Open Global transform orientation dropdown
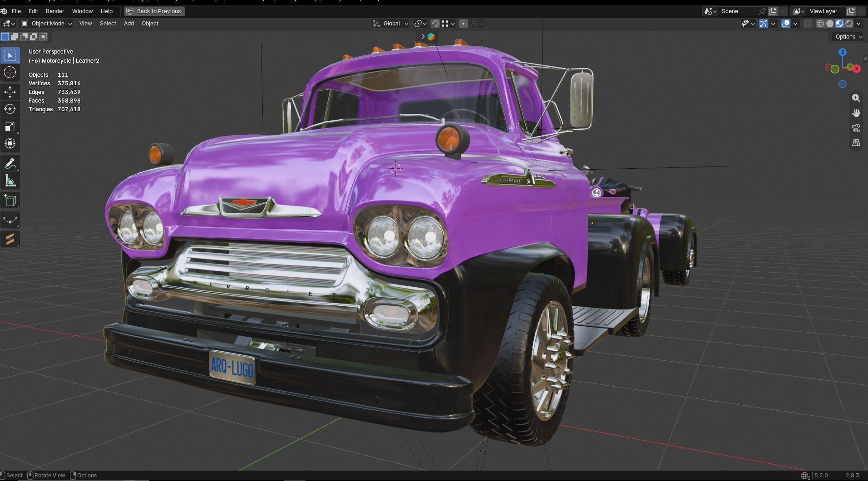 [x=390, y=24]
